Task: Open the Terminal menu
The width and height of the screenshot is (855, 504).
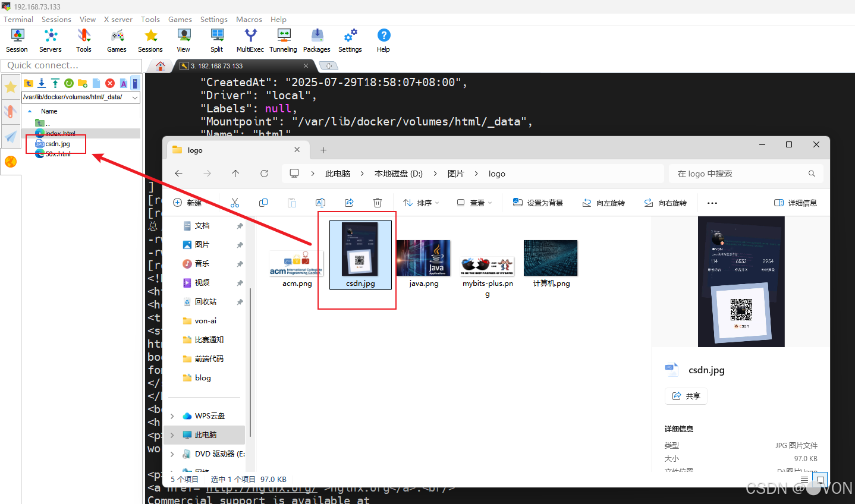Action: pos(18,19)
